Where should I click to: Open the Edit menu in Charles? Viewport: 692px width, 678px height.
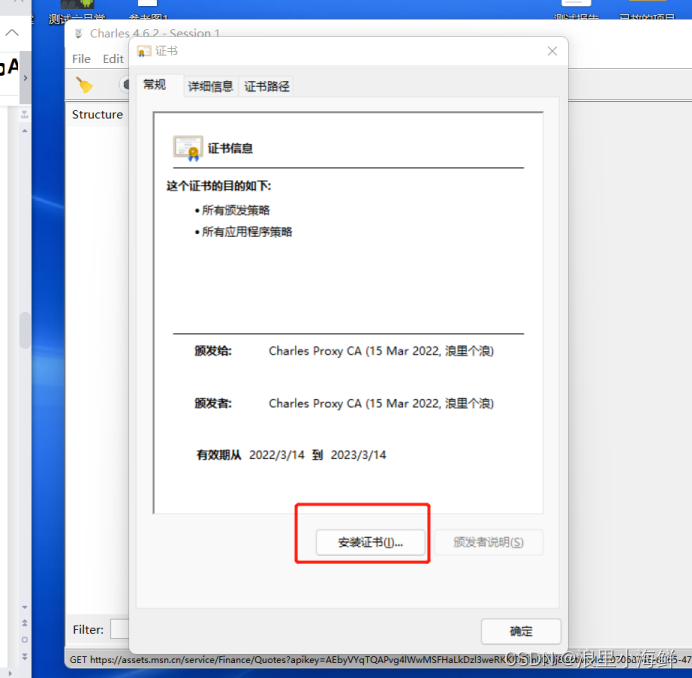tap(113, 59)
